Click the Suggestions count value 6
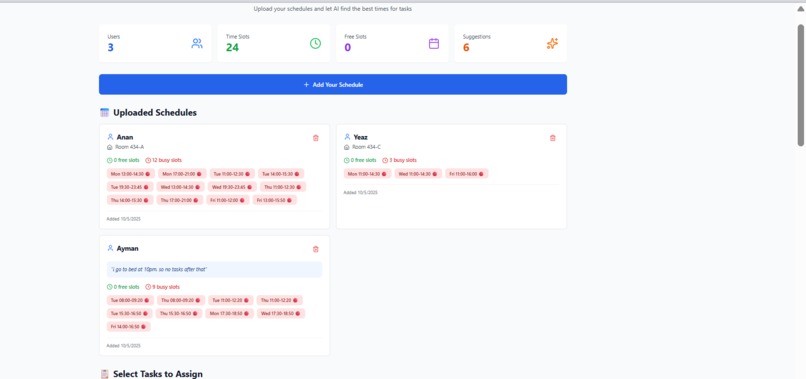This screenshot has height=379, width=806. click(x=466, y=47)
